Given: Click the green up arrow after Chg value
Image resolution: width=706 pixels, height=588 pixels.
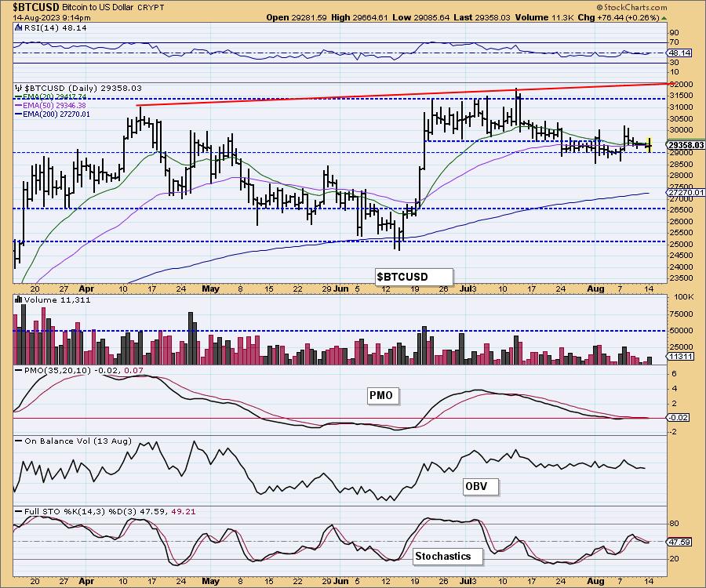Looking at the screenshot, I should tap(664, 17).
